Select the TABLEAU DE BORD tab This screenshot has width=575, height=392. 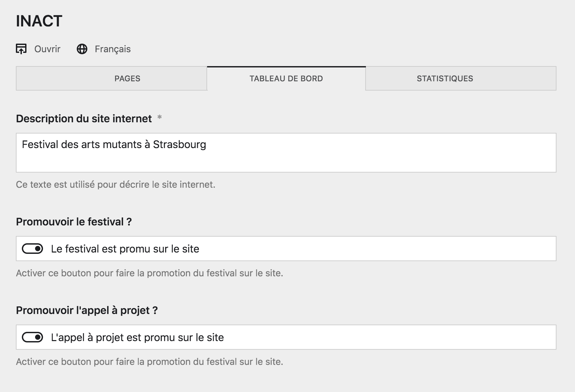point(286,79)
